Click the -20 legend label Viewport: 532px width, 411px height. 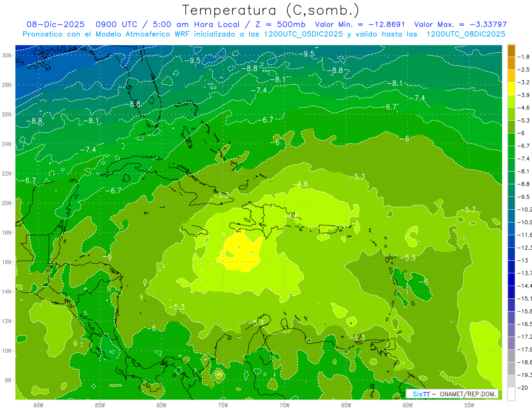coord(523,388)
